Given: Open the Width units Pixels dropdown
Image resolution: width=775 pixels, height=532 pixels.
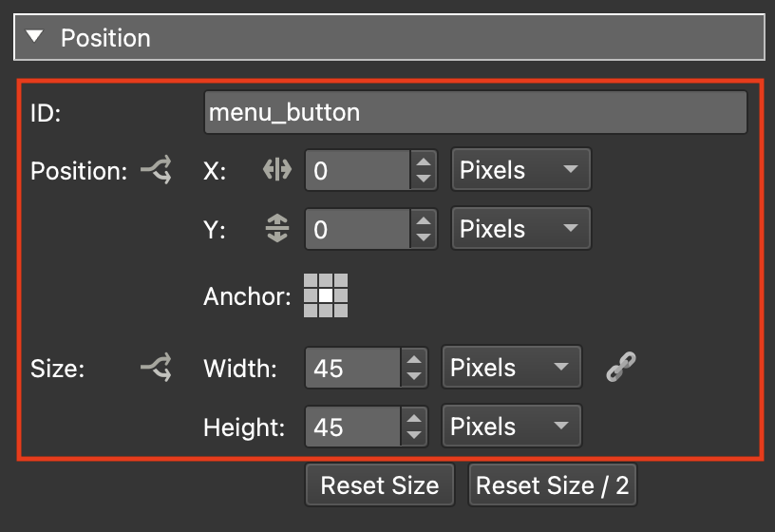Looking at the screenshot, I should pos(511,368).
